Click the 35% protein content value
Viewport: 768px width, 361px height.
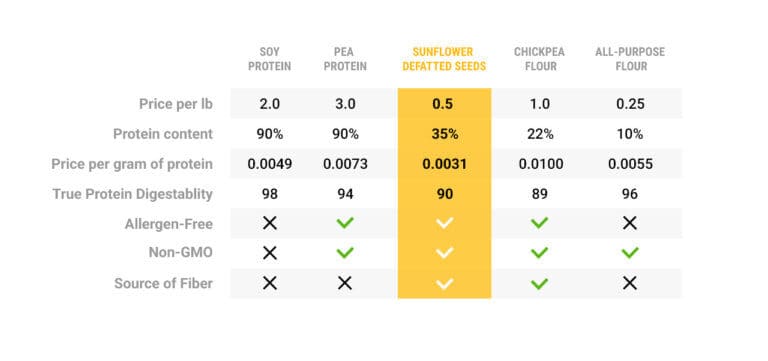[x=445, y=134]
